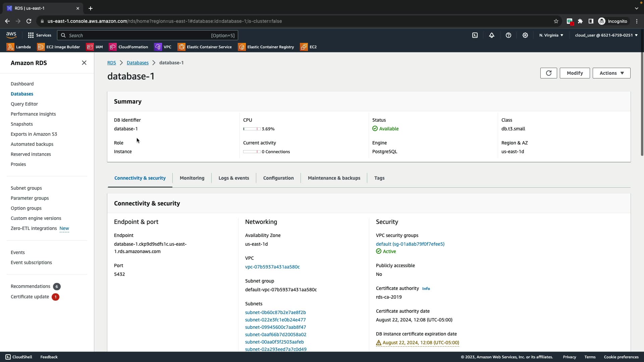Open the AWS support help icon

[x=508, y=35]
